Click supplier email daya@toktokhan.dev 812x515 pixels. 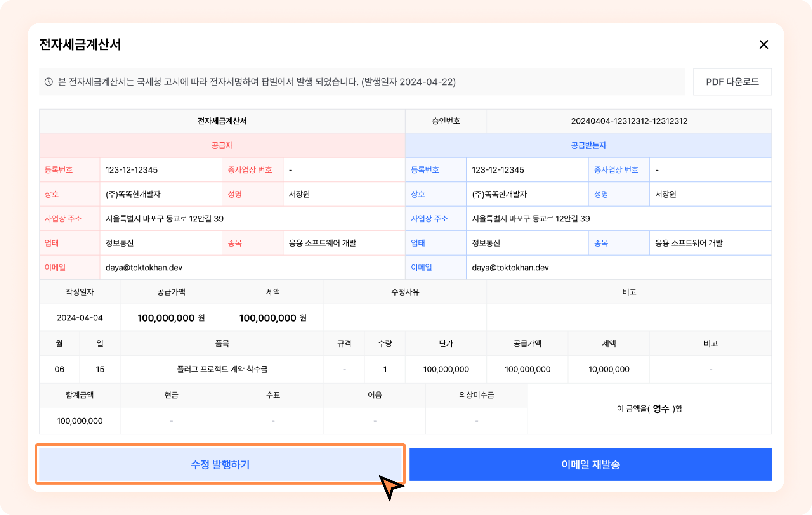(144, 268)
